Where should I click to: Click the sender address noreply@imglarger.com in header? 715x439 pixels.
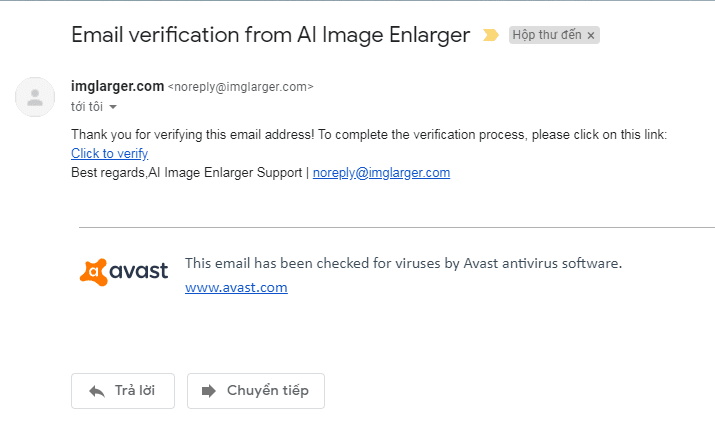point(241,87)
